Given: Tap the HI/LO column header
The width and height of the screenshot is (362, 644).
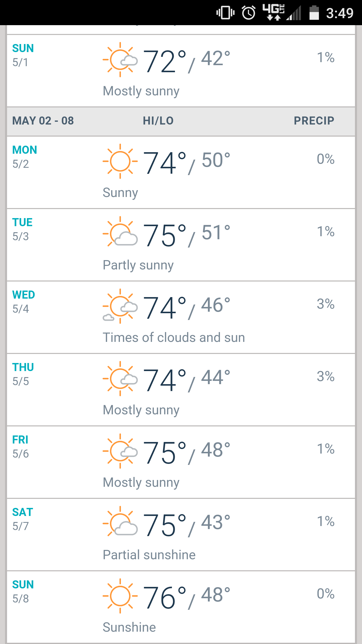Looking at the screenshot, I should pyautogui.click(x=158, y=121).
